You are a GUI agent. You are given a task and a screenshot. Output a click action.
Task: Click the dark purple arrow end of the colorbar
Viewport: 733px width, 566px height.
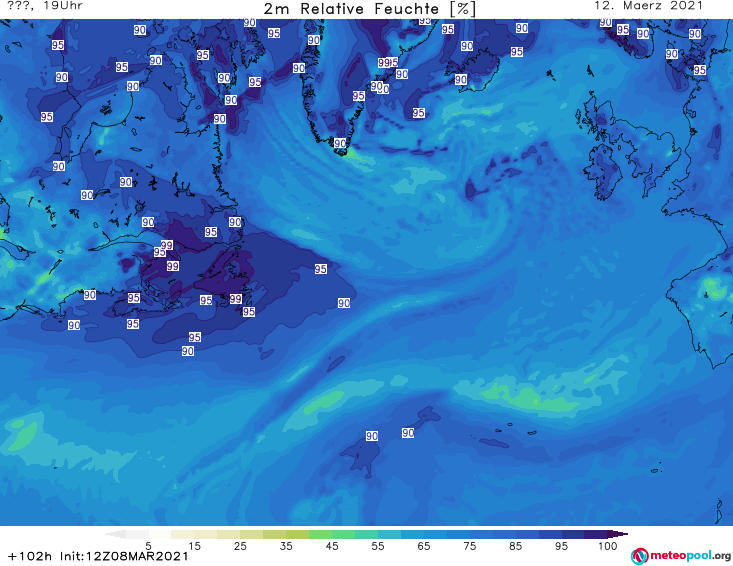pyautogui.click(x=618, y=534)
